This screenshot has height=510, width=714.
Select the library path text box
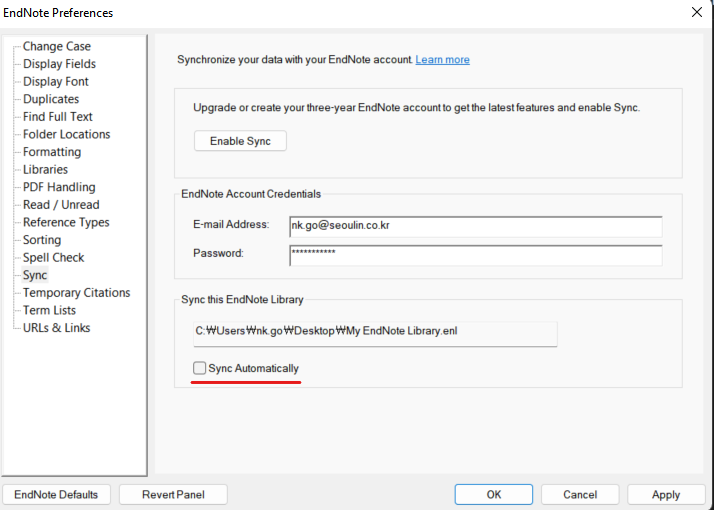coord(375,334)
